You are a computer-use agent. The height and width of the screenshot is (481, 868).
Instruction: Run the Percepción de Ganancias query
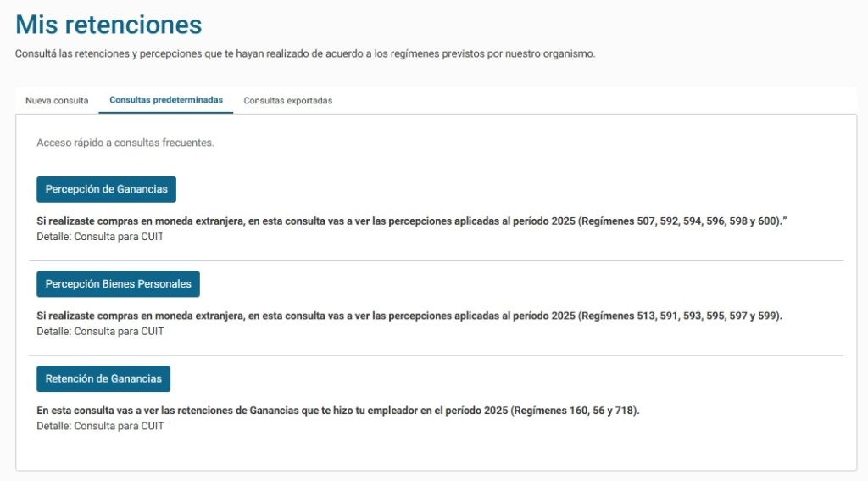pos(106,189)
